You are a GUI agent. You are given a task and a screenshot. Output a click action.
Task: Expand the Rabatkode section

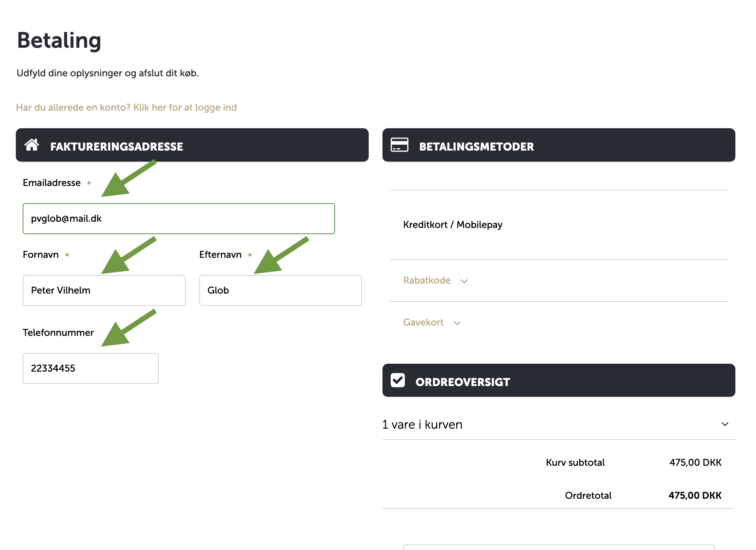(x=427, y=280)
